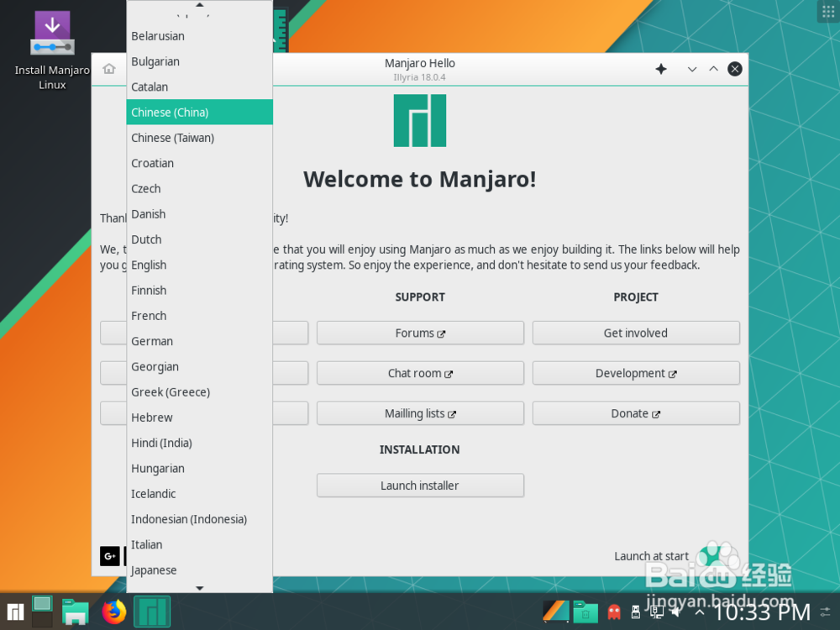This screenshot has height=630, width=840.
Task: Choose Dutch from the language list
Action: [200, 239]
